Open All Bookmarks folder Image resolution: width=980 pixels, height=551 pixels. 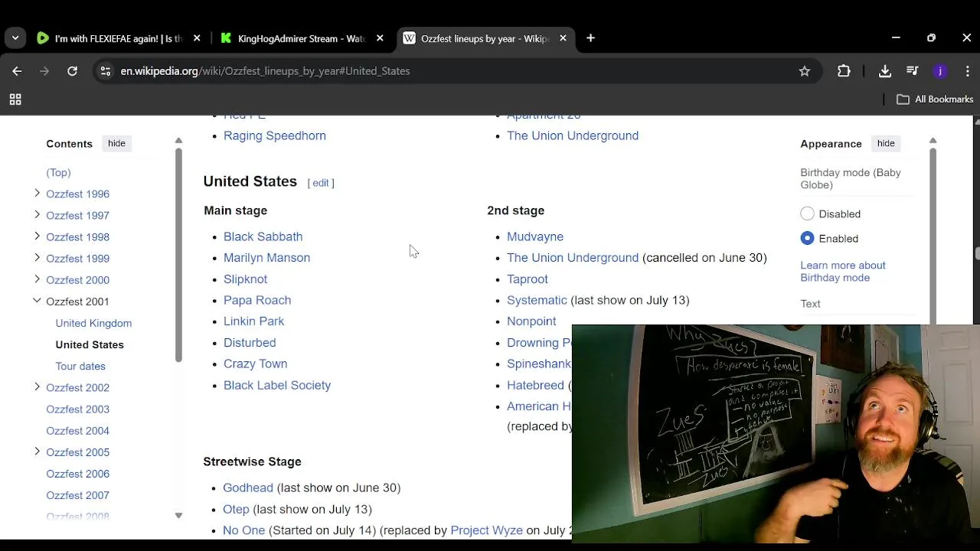(935, 99)
